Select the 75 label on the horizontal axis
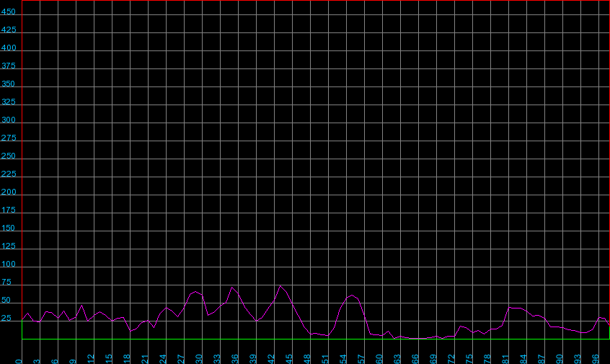This screenshot has height=364, width=610. (x=469, y=359)
